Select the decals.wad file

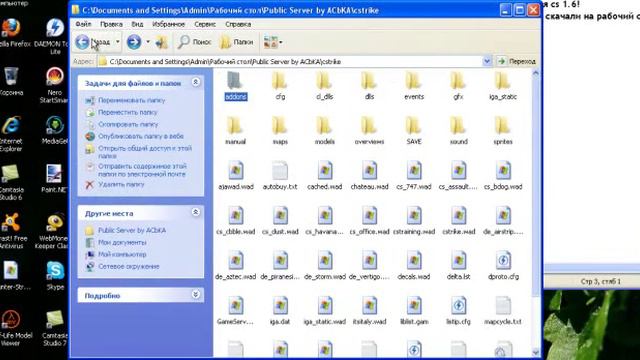(x=414, y=265)
